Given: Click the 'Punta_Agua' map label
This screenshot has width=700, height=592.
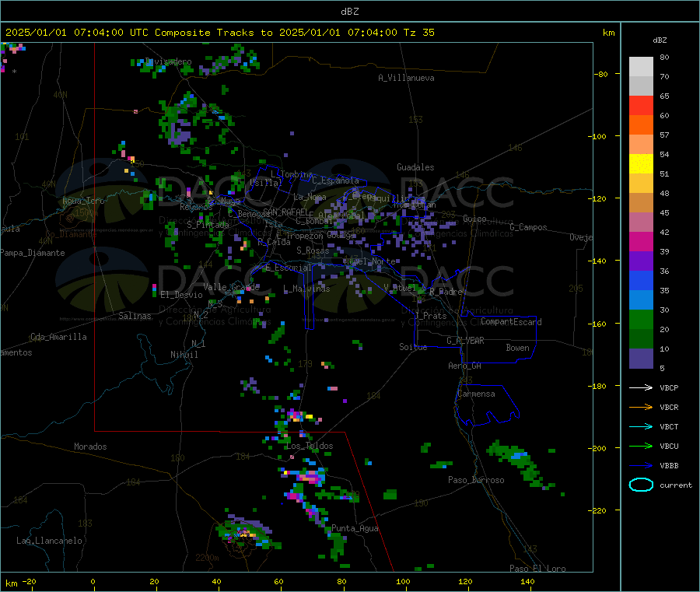Looking at the screenshot, I should (x=355, y=528).
